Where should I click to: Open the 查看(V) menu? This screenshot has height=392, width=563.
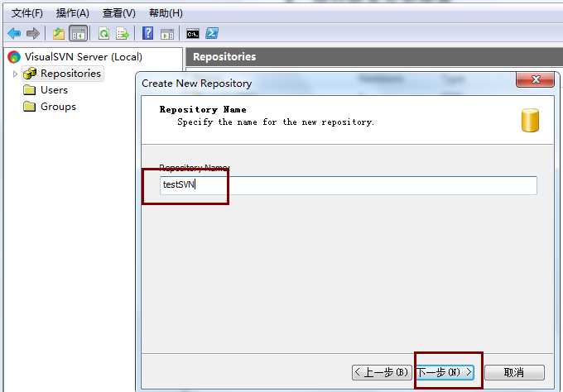pyautogui.click(x=119, y=13)
